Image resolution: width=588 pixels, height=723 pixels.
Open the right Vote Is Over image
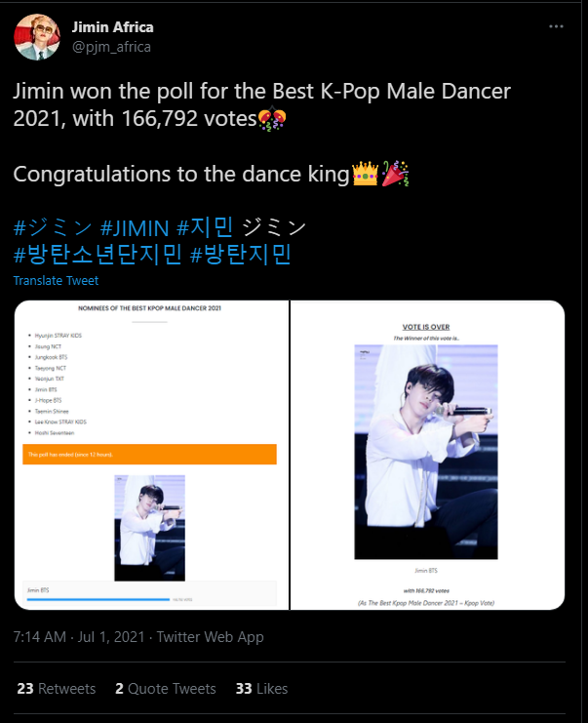coord(428,455)
